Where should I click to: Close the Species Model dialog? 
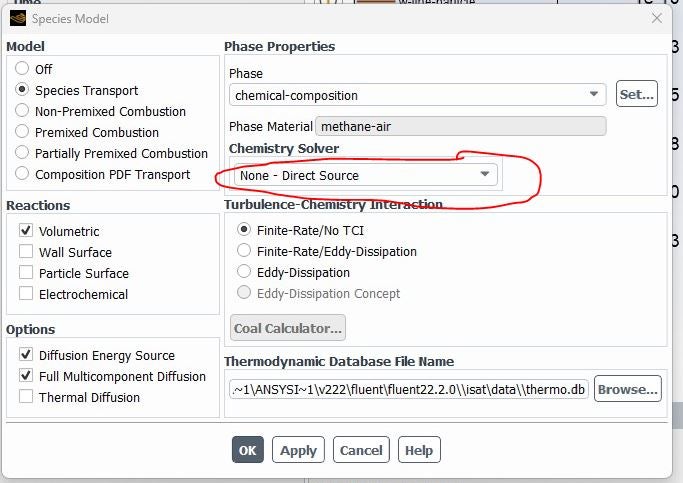coord(657,18)
